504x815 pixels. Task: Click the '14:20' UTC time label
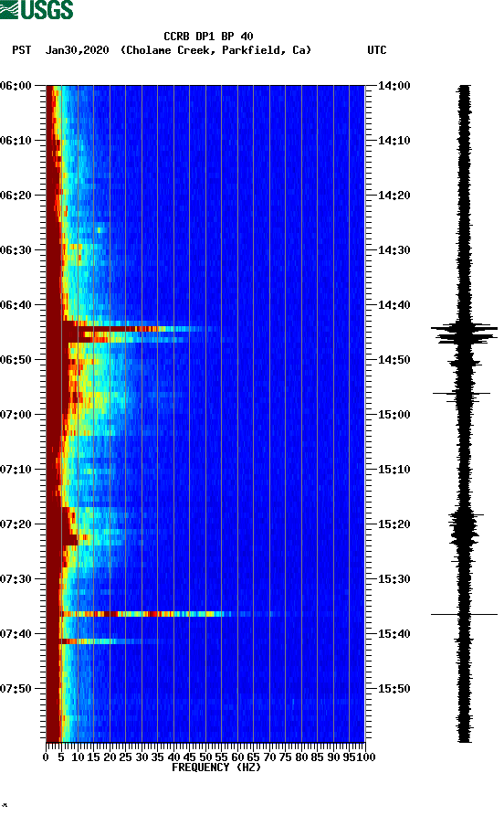(394, 196)
